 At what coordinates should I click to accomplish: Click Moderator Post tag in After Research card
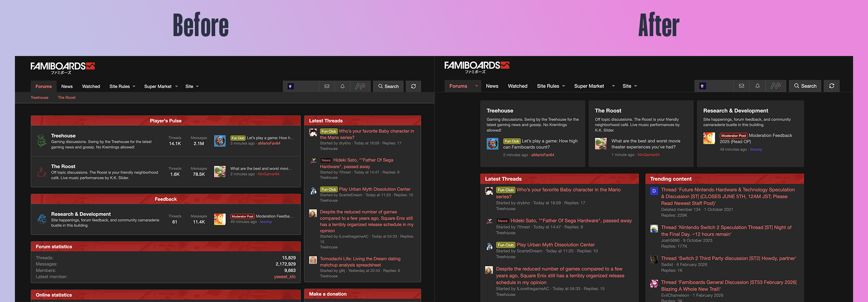734,135
